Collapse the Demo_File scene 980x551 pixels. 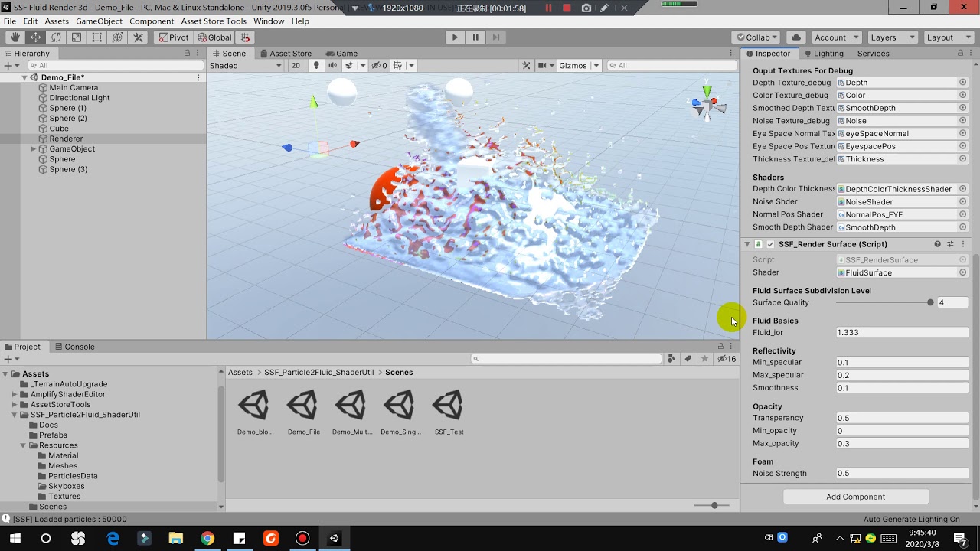point(24,77)
